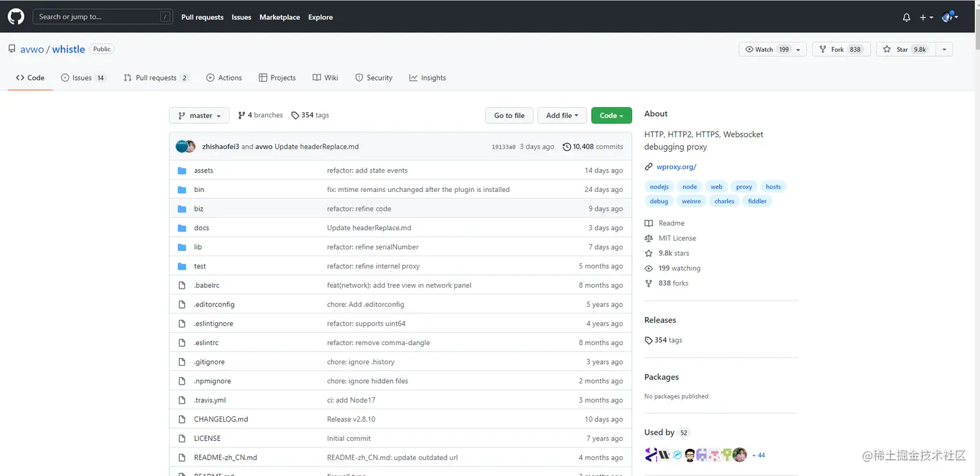
Task: Open the bin folder
Action: (x=199, y=189)
